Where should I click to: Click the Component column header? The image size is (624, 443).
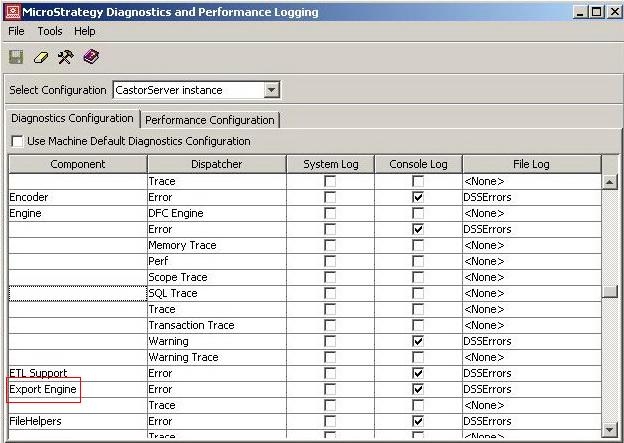click(77, 164)
